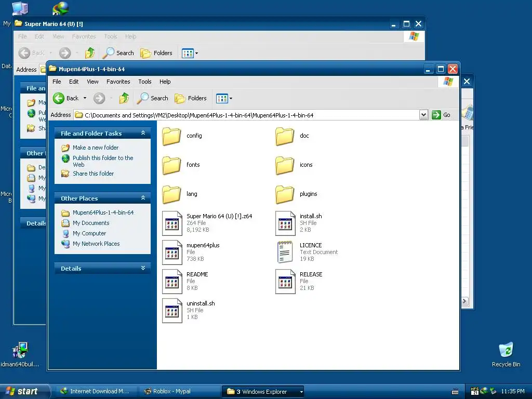Open My Computer from Other Places
532x399 pixels.
tap(89, 233)
